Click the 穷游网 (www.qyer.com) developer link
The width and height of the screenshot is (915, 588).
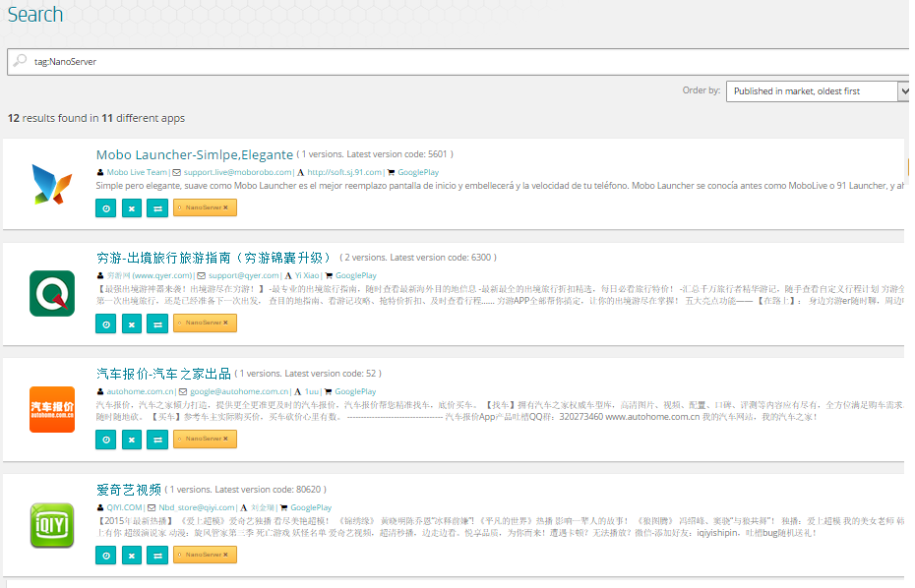150,275
